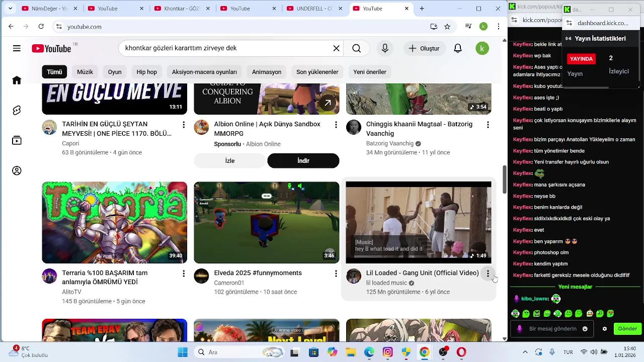Open the lil loaded music channel link
This screenshot has width=644, height=362.
click(386, 283)
